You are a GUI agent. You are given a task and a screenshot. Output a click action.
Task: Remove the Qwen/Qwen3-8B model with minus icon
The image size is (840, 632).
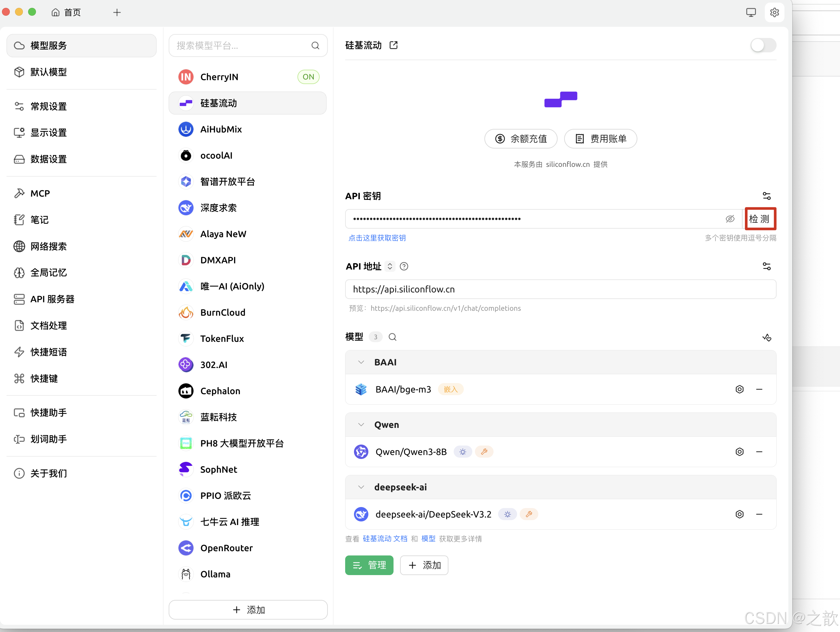click(x=759, y=452)
